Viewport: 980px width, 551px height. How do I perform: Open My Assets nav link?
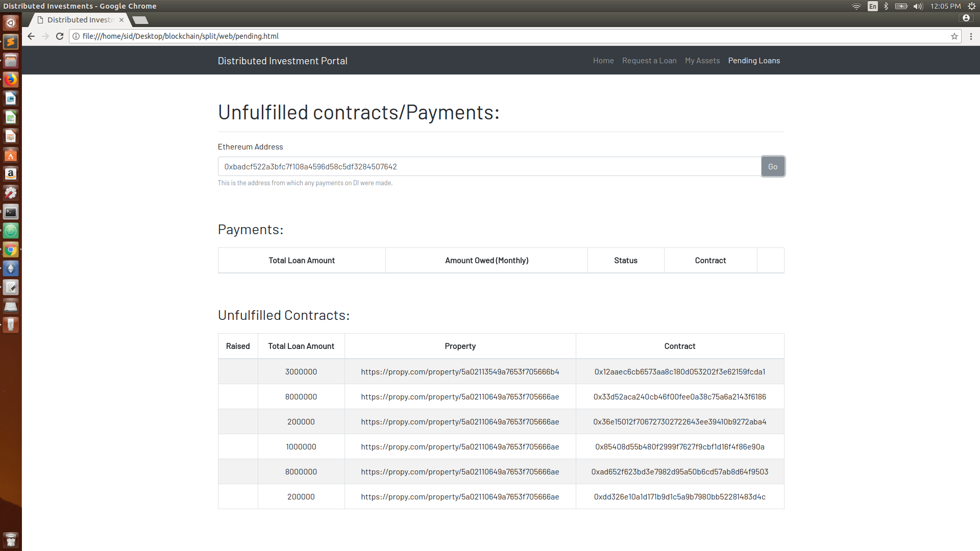pos(702,61)
